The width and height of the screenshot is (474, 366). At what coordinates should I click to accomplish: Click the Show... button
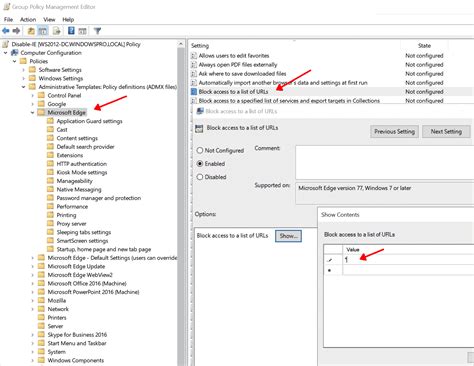coord(288,236)
